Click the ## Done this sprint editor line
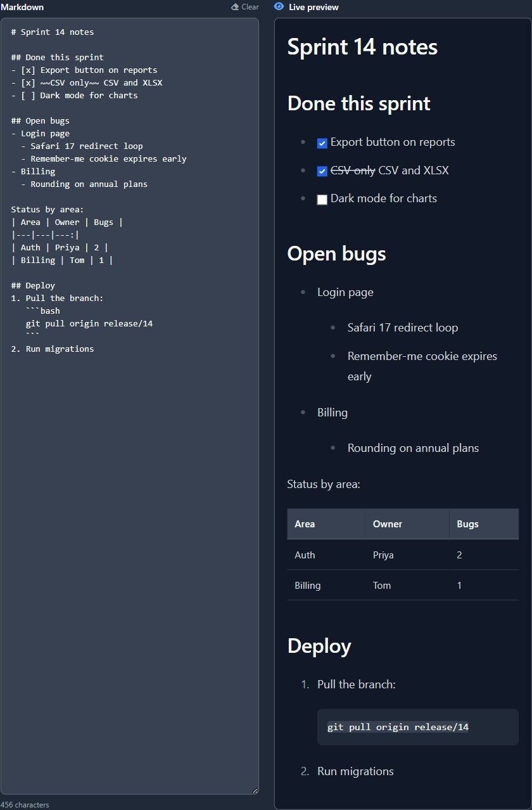The image size is (532, 810). tap(58, 57)
